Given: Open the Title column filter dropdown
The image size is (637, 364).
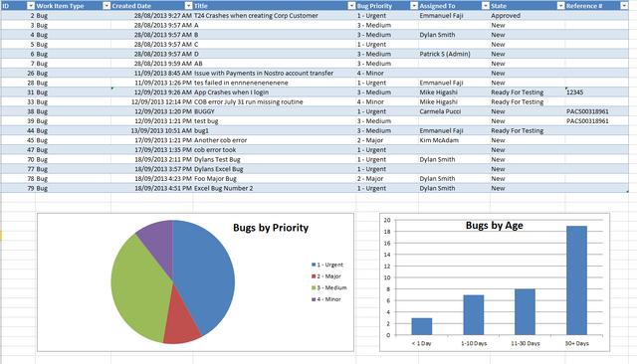Looking at the screenshot, I should pyautogui.click(x=351, y=6).
